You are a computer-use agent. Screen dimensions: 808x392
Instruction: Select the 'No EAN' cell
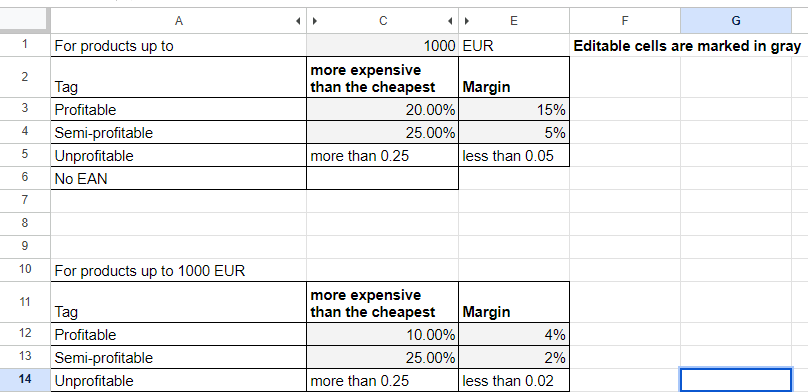(178, 178)
